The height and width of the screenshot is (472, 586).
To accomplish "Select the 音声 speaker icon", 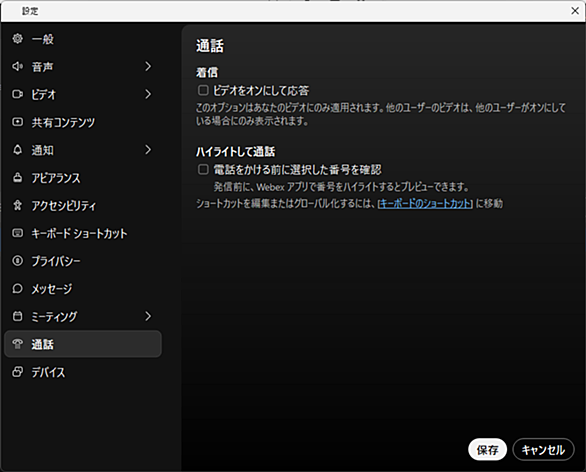I will point(18,67).
